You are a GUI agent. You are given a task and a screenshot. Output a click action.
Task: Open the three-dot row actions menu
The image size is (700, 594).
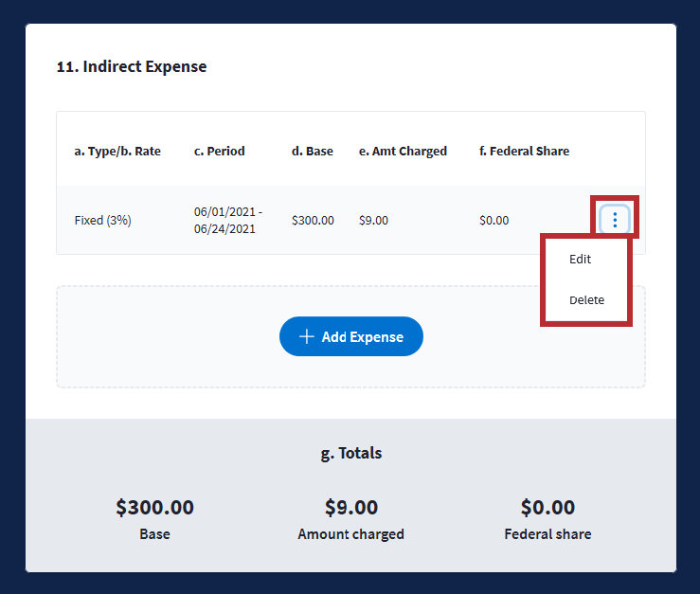615,220
